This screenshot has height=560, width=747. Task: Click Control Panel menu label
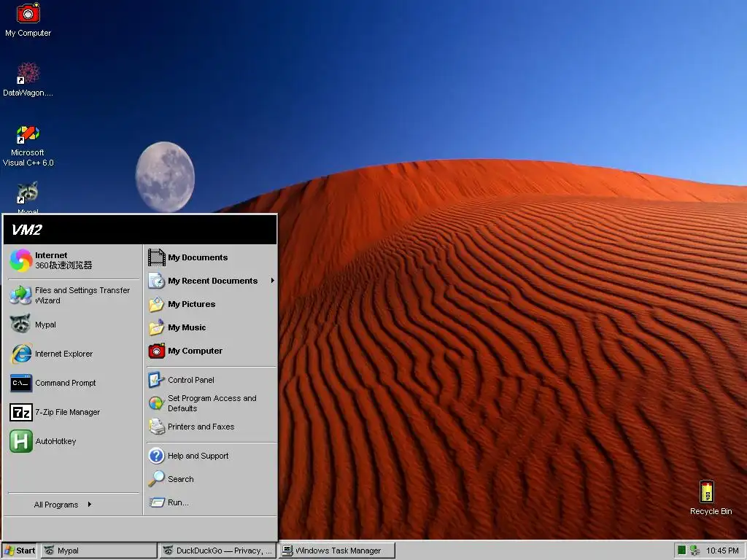click(191, 380)
